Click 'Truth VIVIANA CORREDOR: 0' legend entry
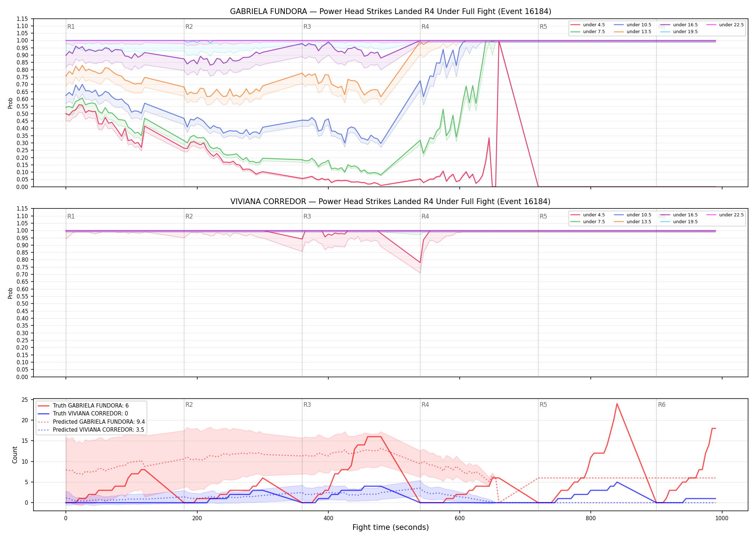This screenshot has height=540, width=756. tap(83, 414)
